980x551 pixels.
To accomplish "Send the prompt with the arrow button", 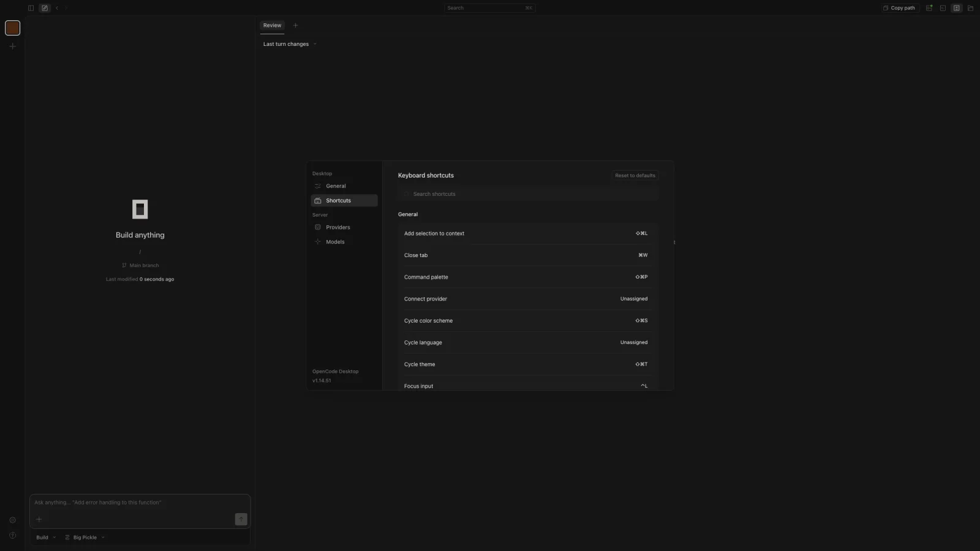I will point(241,519).
